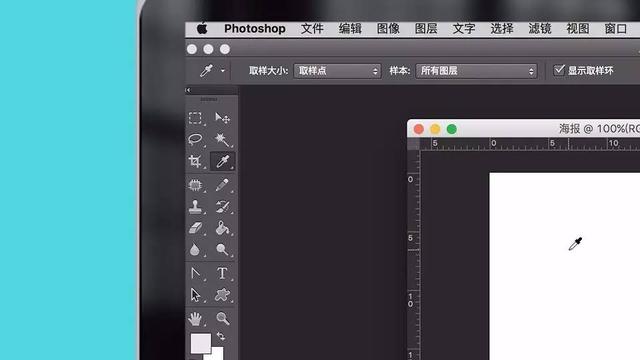Close the 海报 document window
640x360 pixels.
(x=418, y=129)
